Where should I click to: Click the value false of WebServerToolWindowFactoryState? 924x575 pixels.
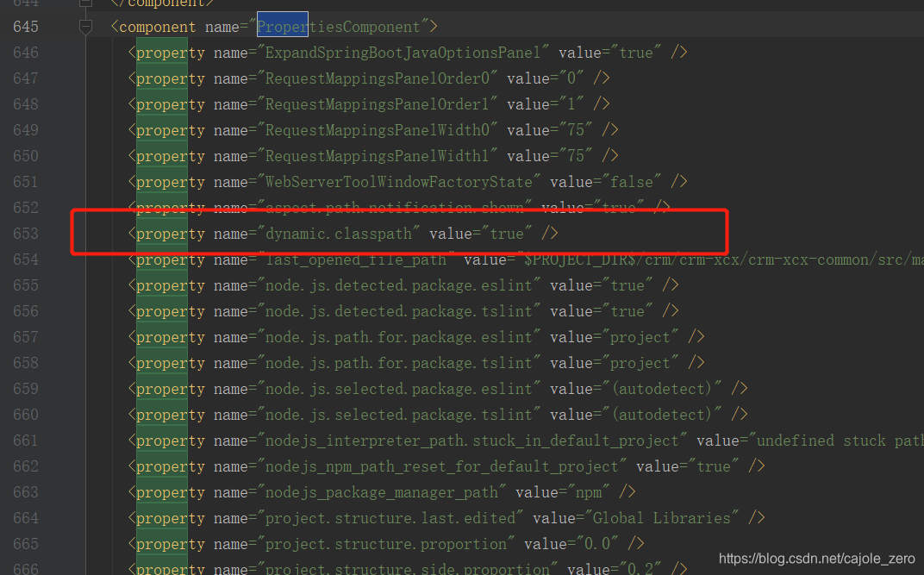click(x=634, y=181)
